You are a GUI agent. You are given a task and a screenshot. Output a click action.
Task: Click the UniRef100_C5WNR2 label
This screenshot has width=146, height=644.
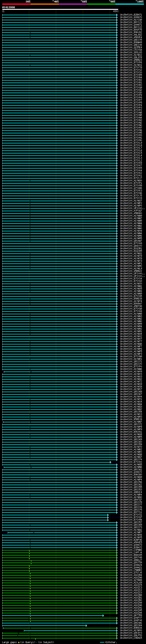point(131,570)
